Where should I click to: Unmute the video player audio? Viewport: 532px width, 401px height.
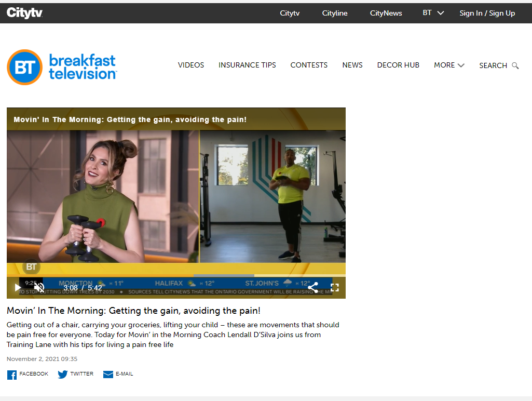coord(39,286)
